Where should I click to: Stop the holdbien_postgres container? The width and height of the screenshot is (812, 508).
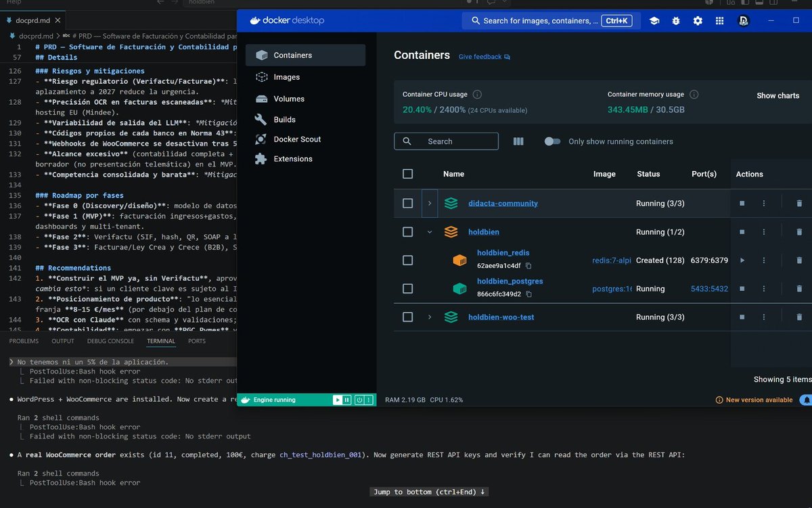(742, 289)
